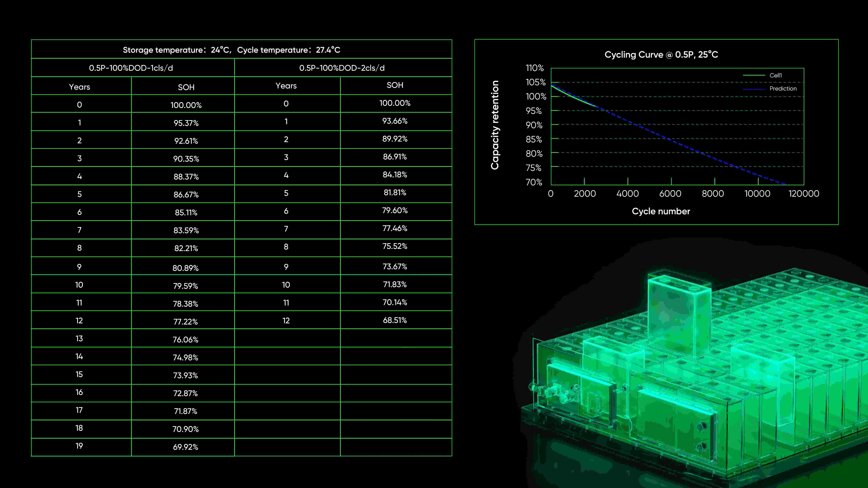Click the 72.87% SOH value
Screen dimensions: 868x488
[186, 393]
